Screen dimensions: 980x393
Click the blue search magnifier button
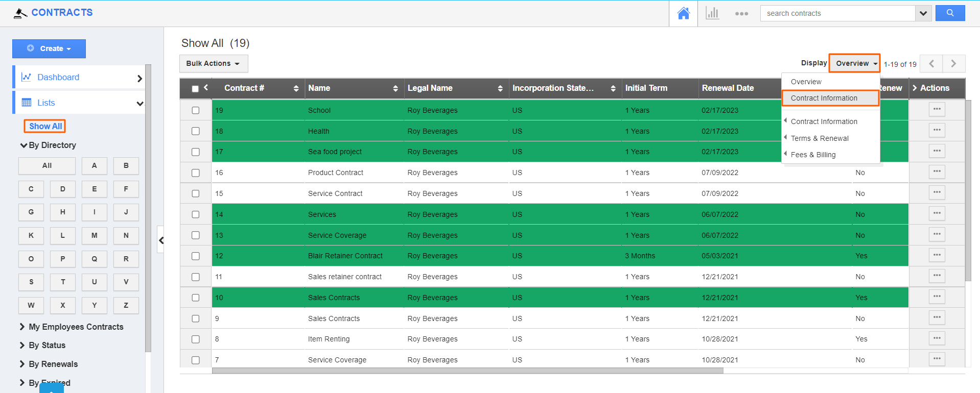(x=950, y=13)
